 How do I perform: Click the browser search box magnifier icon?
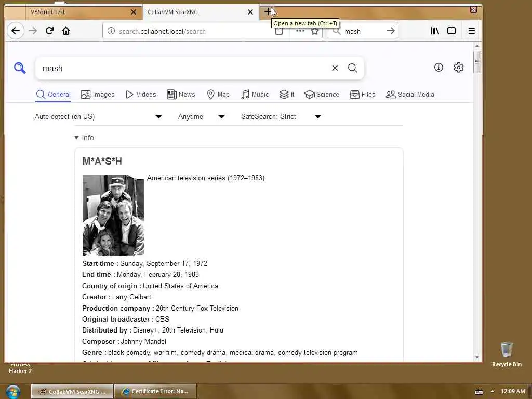click(336, 31)
